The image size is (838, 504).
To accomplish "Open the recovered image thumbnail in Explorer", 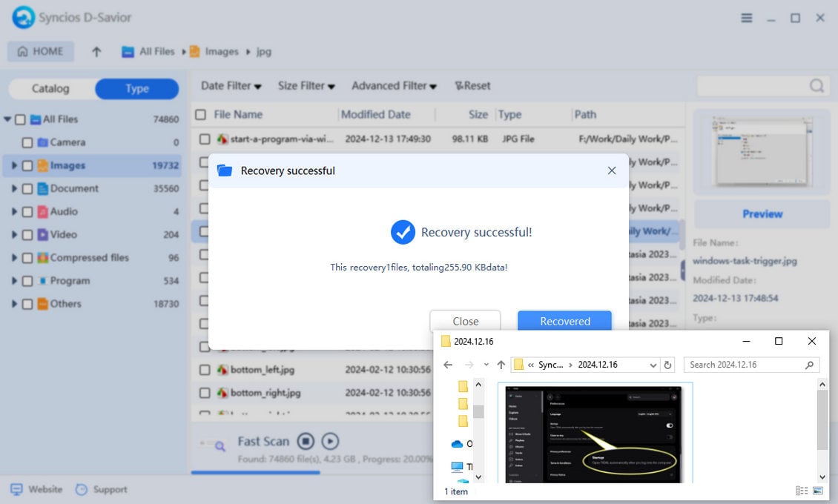I will (595, 433).
